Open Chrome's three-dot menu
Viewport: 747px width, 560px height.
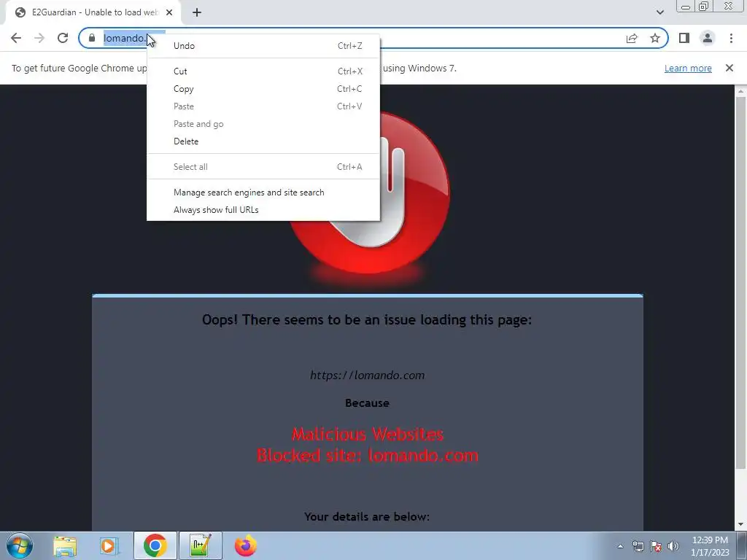coord(731,38)
